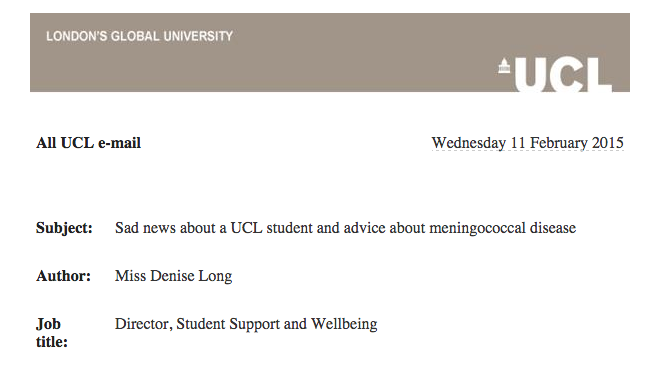
Task: Click the surname "Long" in author field
Action: [215, 276]
